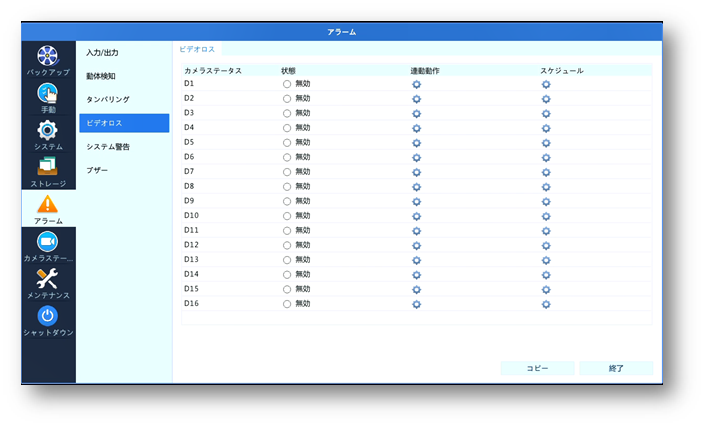The width and height of the screenshot is (705, 427).
Task: Open スケジュール gear for camera D1
Action: click(546, 85)
